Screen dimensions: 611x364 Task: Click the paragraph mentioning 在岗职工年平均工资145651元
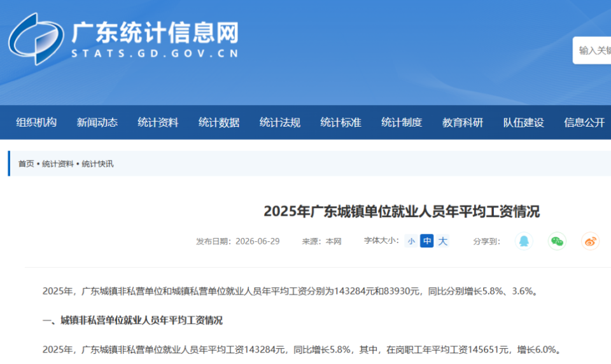click(x=303, y=349)
